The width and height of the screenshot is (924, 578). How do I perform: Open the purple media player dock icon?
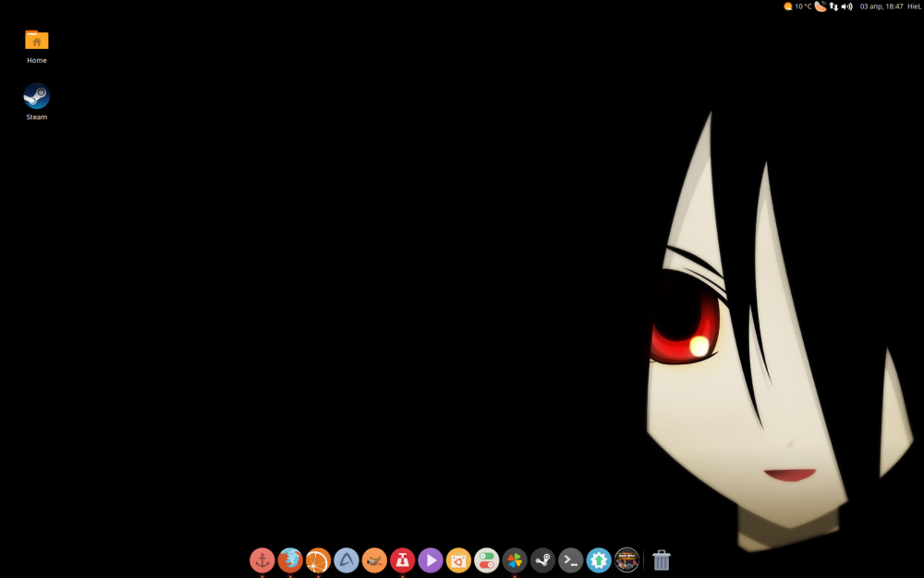pyautogui.click(x=431, y=560)
